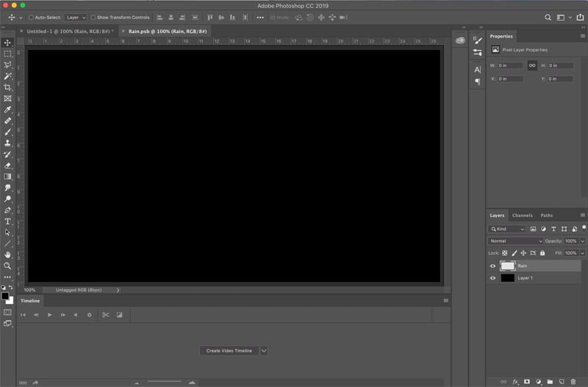588x387 pixels.
Task: Select the Move tool
Action: (x=7, y=43)
